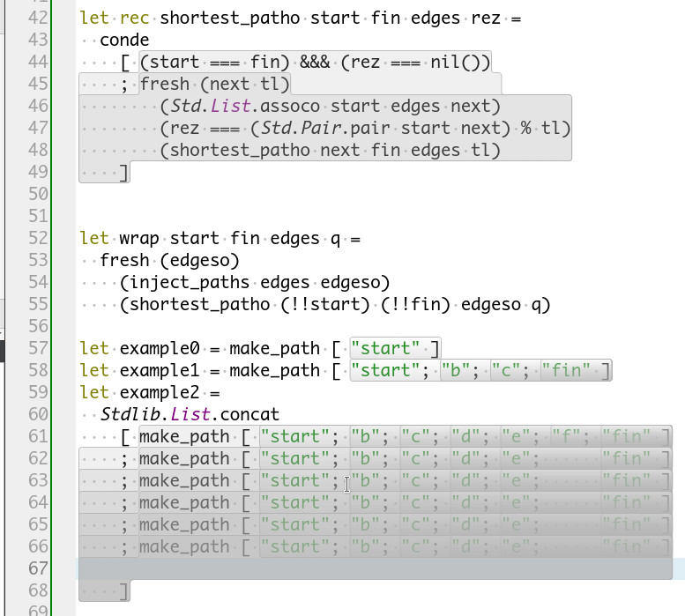685x616 pixels.
Task: Click 'wrap' on line 52
Action: [139, 239]
